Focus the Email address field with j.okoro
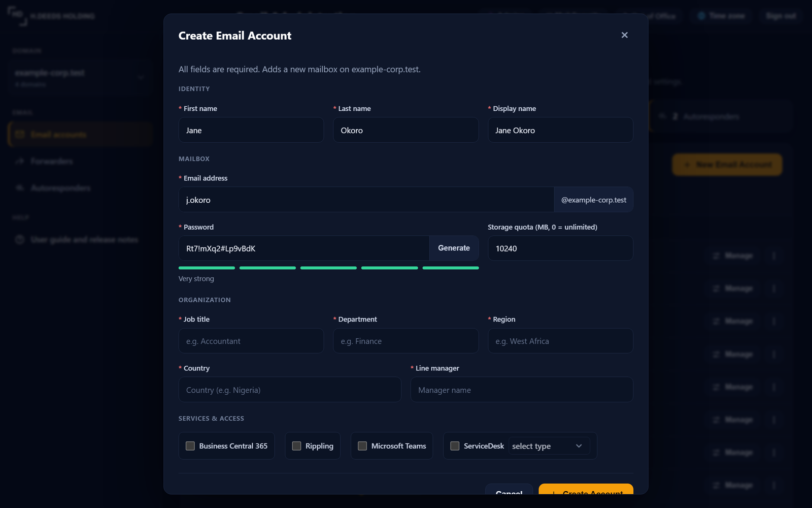The height and width of the screenshot is (508, 812). [x=366, y=200]
